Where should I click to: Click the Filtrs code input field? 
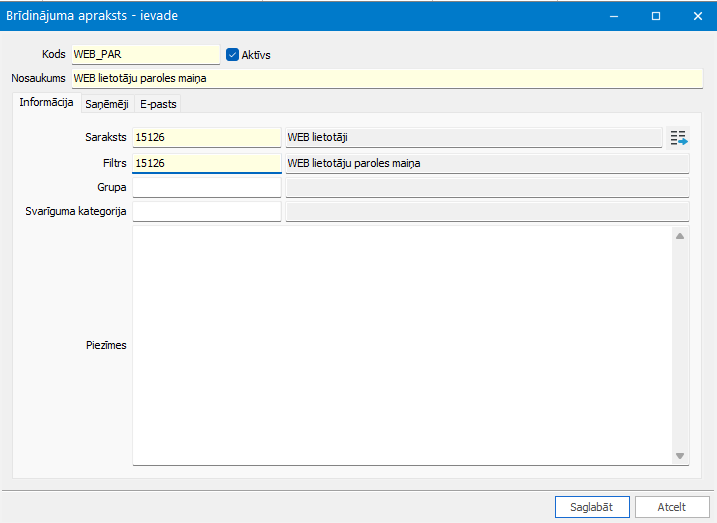click(206, 163)
